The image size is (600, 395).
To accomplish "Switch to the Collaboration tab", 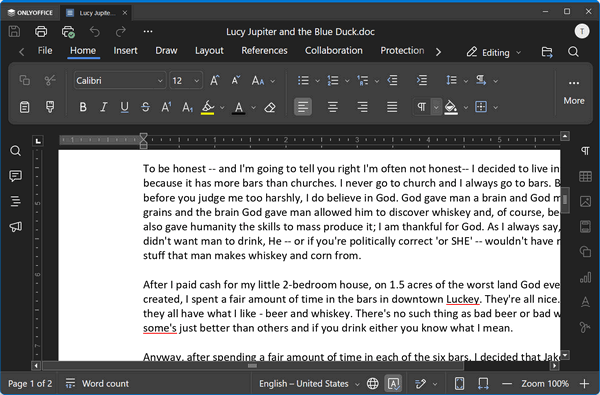I will [x=333, y=51].
